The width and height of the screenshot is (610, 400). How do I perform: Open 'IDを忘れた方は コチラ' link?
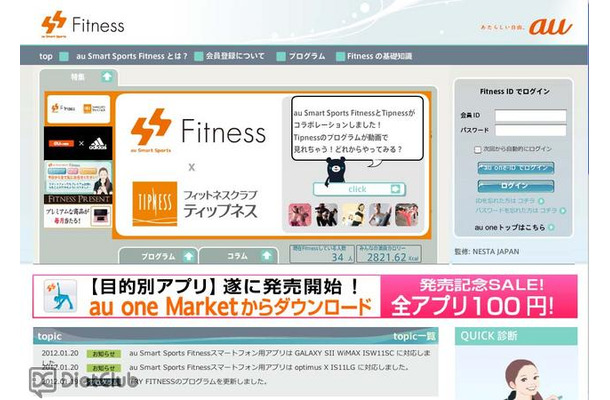tap(510, 201)
